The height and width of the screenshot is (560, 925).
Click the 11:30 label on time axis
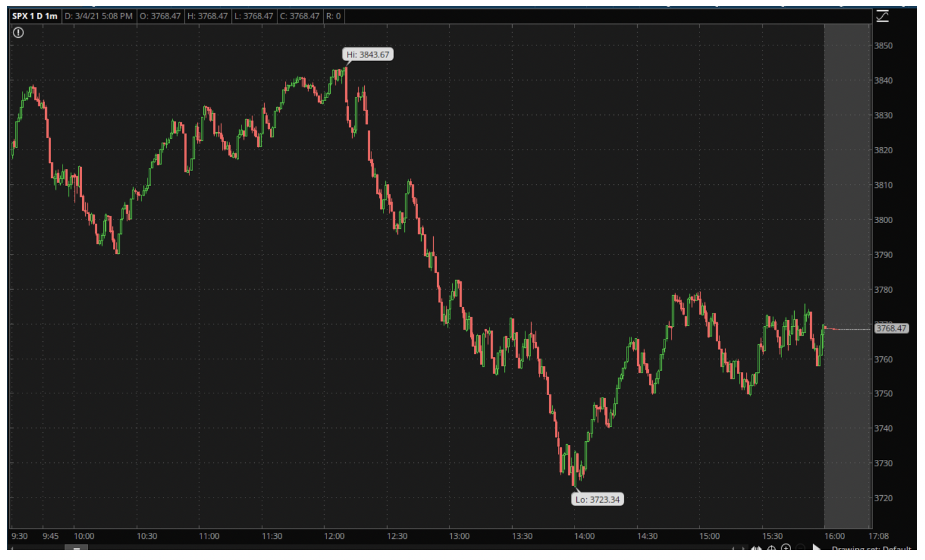click(x=272, y=536)
